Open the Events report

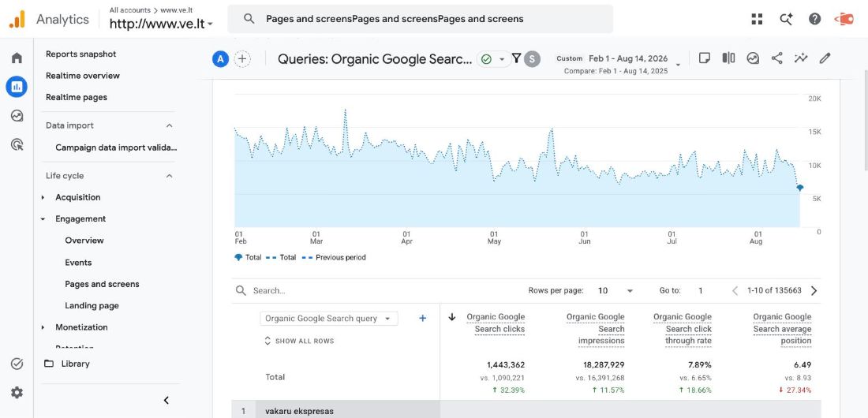pyautogui.click(x=78, y=263)
